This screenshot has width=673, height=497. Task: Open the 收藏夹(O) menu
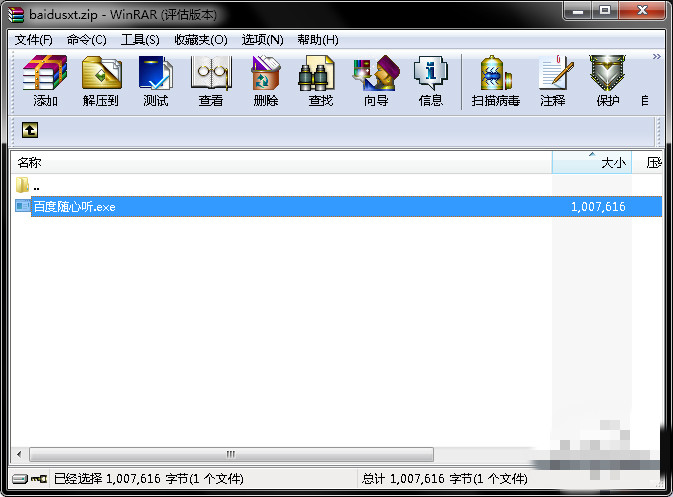(x=201, y=40)
